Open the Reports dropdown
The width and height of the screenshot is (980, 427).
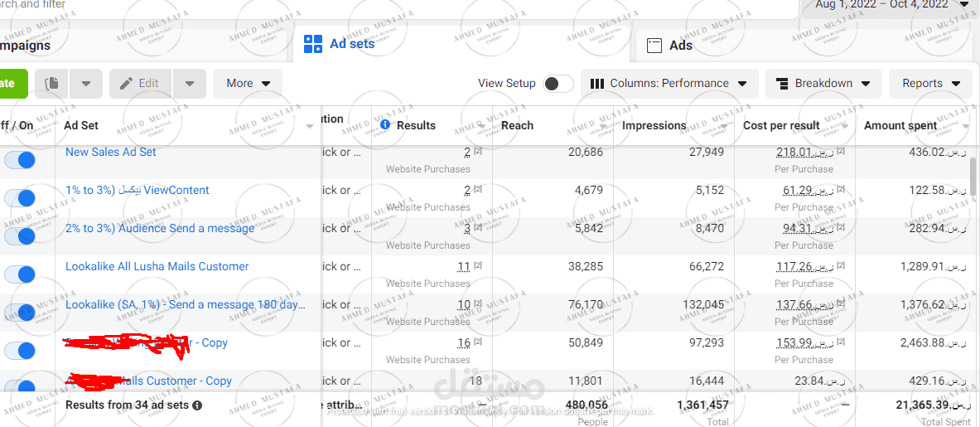tap(931, 84)
